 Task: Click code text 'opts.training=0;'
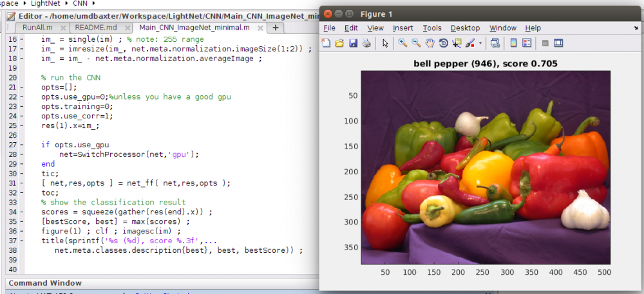[77, 107]
